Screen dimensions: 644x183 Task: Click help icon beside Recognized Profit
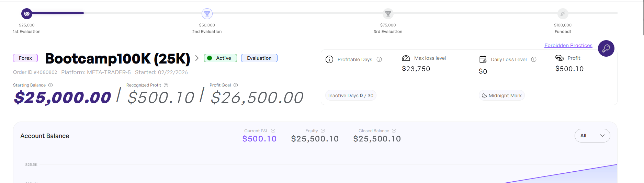[x=166, y=85]
